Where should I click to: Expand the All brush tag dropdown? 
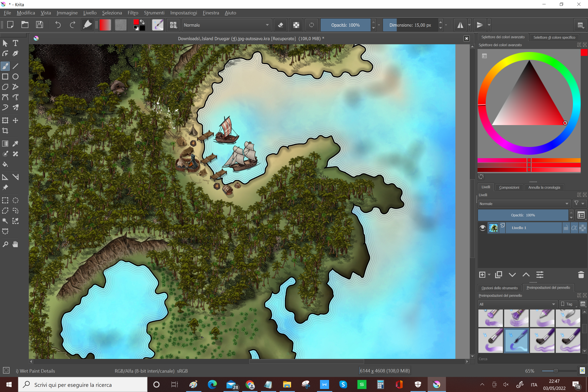coord(517,304)
